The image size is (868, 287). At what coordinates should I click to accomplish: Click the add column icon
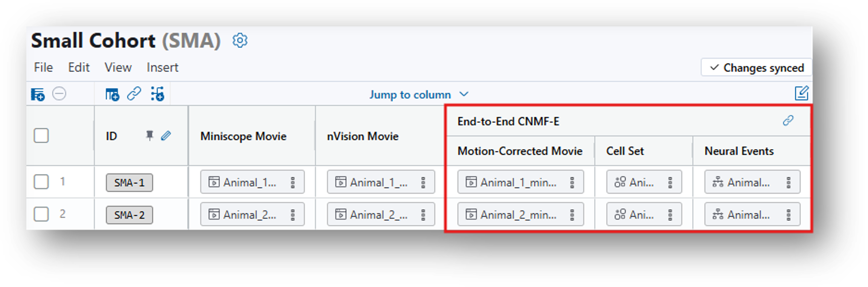(x=112, y=94)
